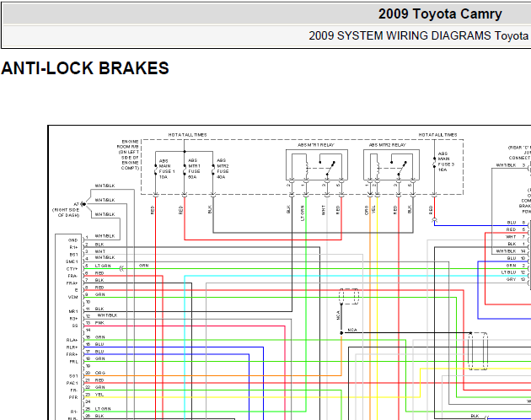Click the 'PNK' wire label on pin 13
The height and width of the screenshot is (420, 531).
100,323
